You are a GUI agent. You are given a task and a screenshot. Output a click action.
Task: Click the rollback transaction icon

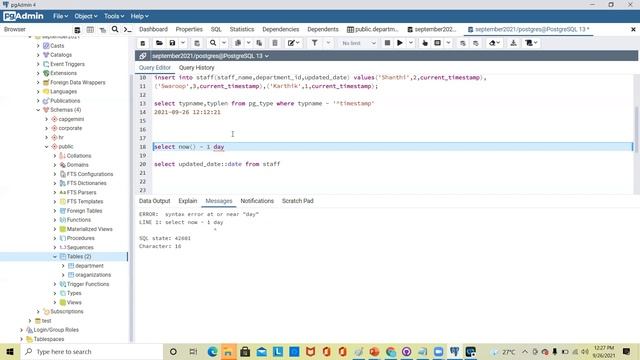click(x=476, y=43)
